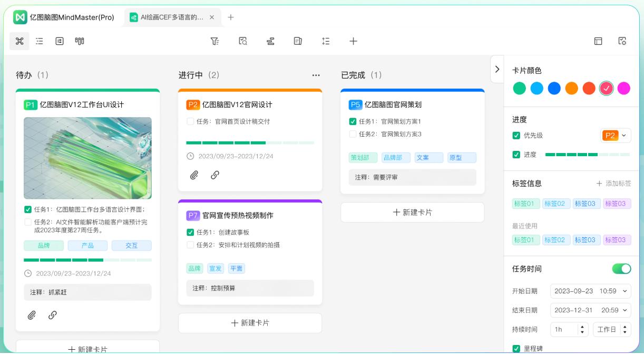The image size is (644, 354).
Task: Uncheck 任务1:创建故事板 checkbox
Action: 190,232
